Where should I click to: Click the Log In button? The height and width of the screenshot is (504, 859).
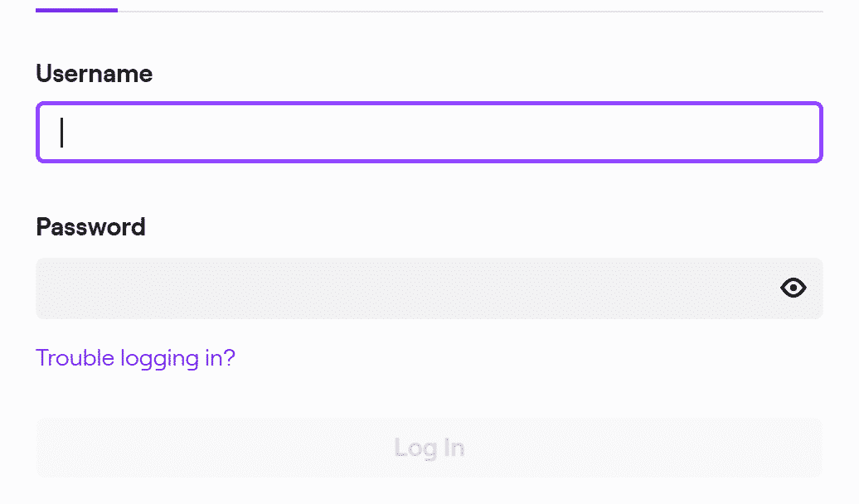pos(429,448)
